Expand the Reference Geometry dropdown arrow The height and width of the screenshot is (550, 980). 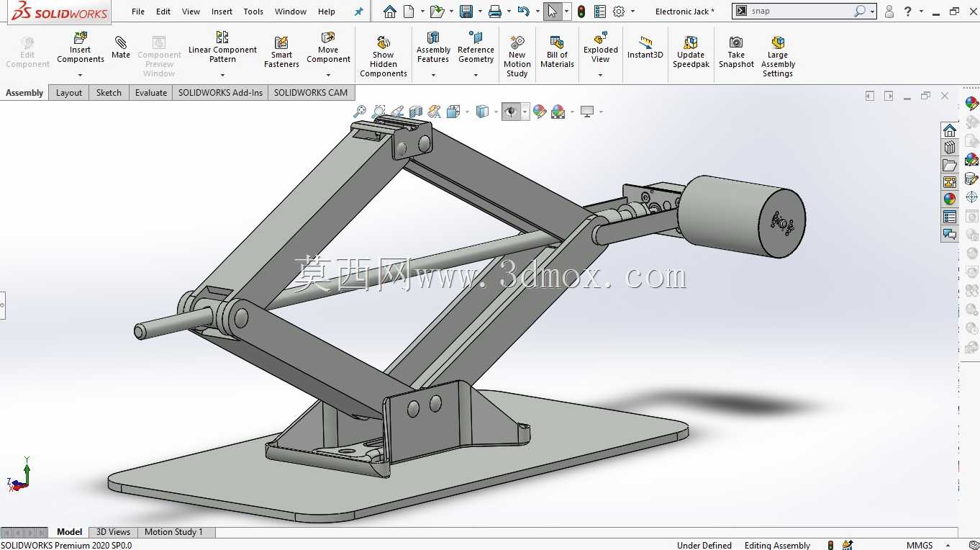(x=476, y=75)
